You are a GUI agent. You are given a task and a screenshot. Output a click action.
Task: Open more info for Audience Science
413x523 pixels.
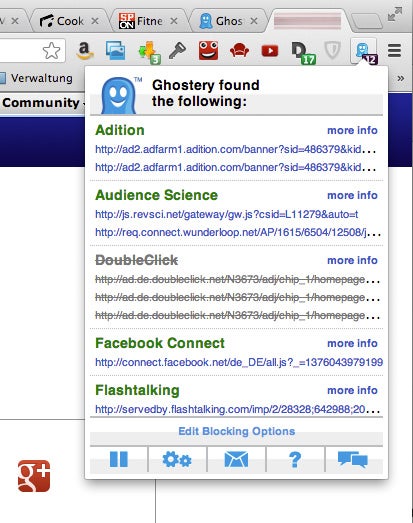352,195
